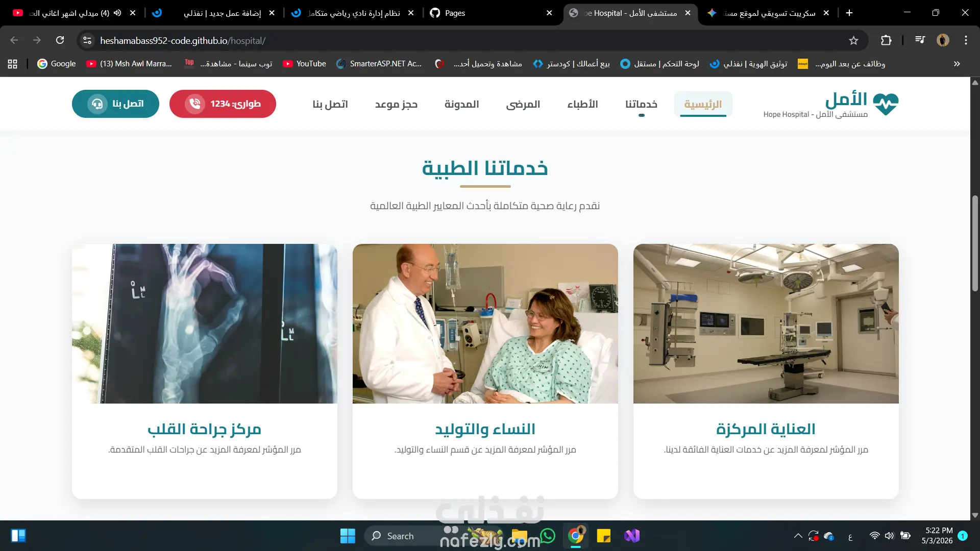Open the لوحة التحكم مستقل bookmark
The width and height of the screenshot is (980, 551).
point(659,64)
